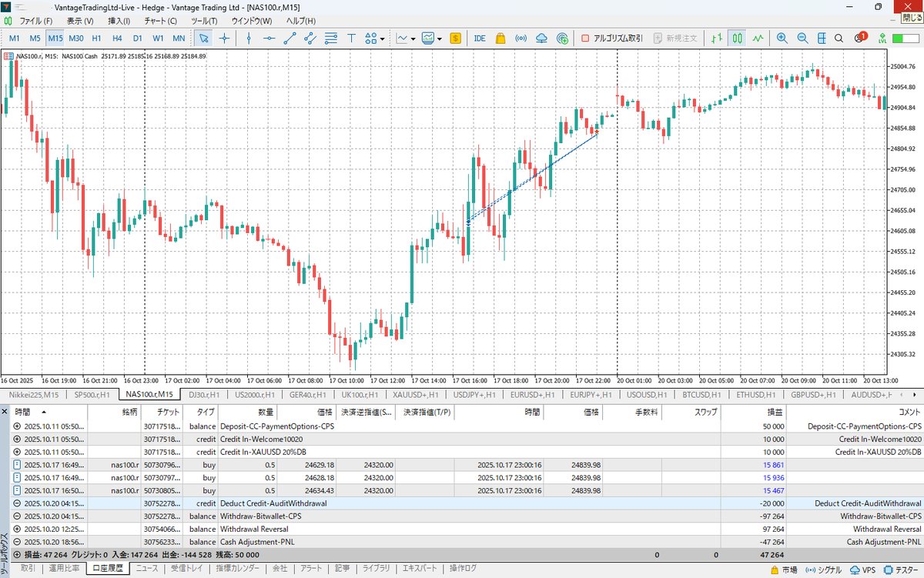This screenshot has height=578, width=924.
Task: Select M30 timeframe
Action: (x=75, y=38)
